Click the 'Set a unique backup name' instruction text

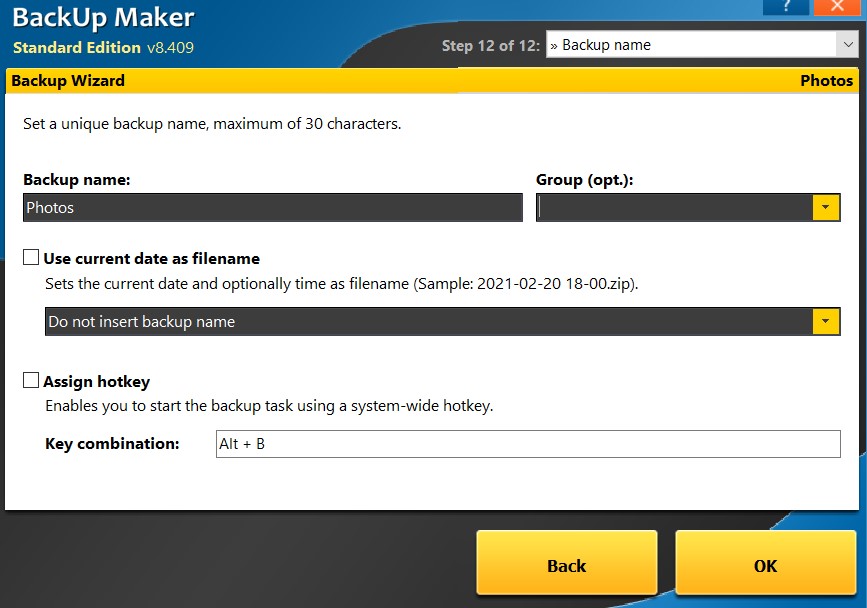212,124
